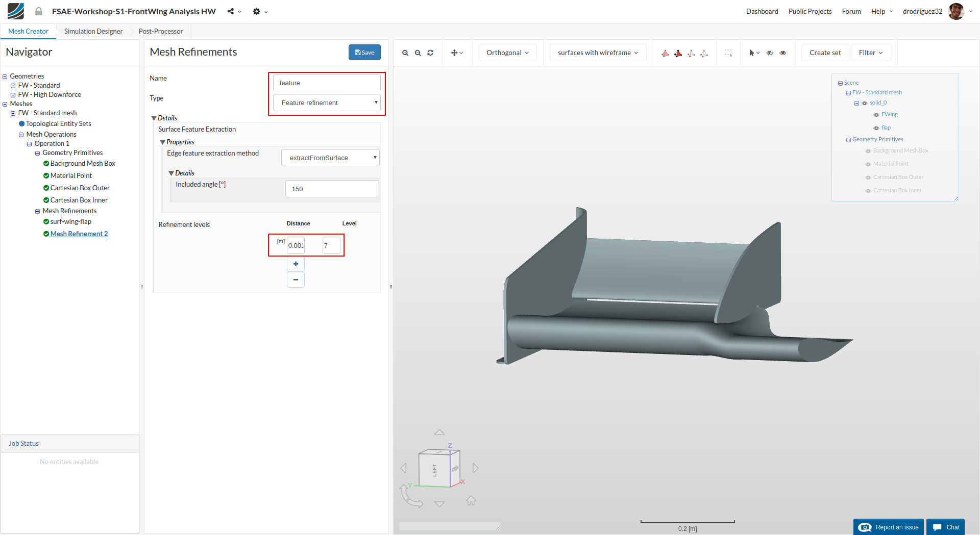Expand the FW - High Downforce geometry node

(13, 95)
